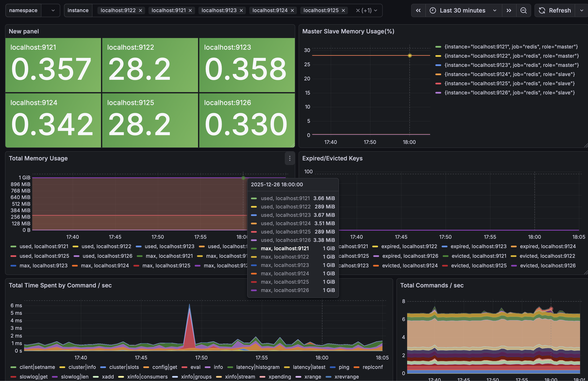
Task: Click the localhost:9122 stat tile showing 28.2
Action: point(150,65)
